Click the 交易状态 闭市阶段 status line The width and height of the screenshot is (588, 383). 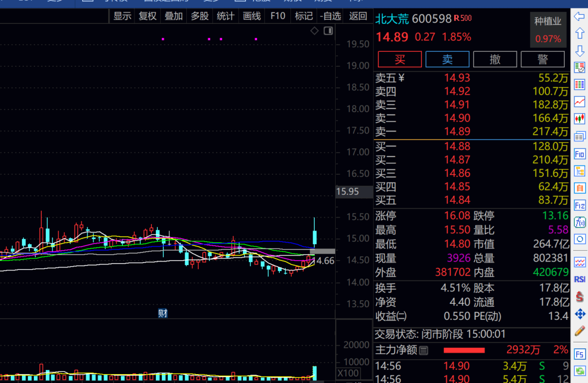(440, 334)
